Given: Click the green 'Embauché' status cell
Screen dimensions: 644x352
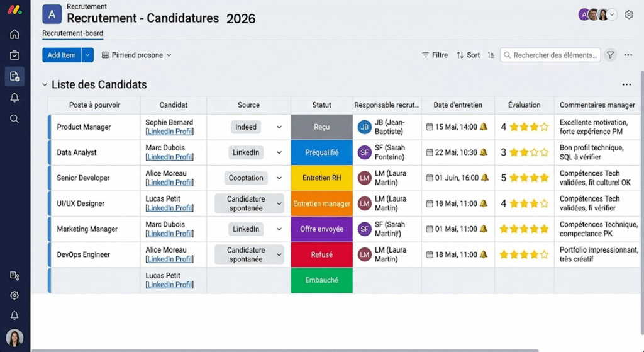Looking at the screenshot, I should click(321, 280).
